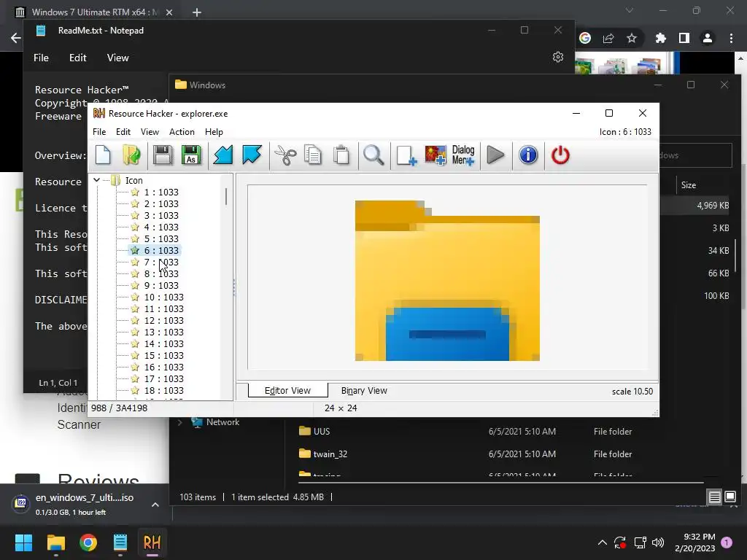Click the blue bookmark arrow toolbar icon
Screen dimensions: 747x560
252,155
